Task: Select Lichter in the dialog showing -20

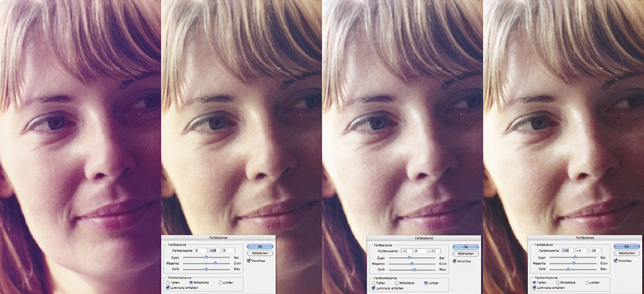Action: 587,282
